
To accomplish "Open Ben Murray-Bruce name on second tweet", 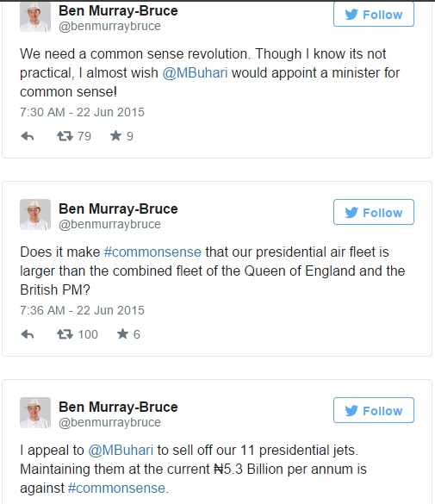I will click(118, 209).
